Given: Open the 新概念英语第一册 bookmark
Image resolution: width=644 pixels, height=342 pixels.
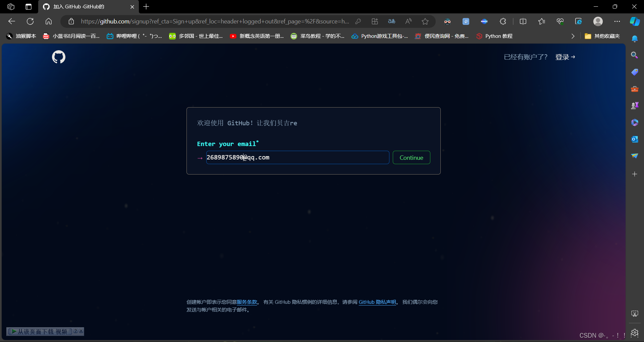Looking at the screenshot, I should pos(257,36).
